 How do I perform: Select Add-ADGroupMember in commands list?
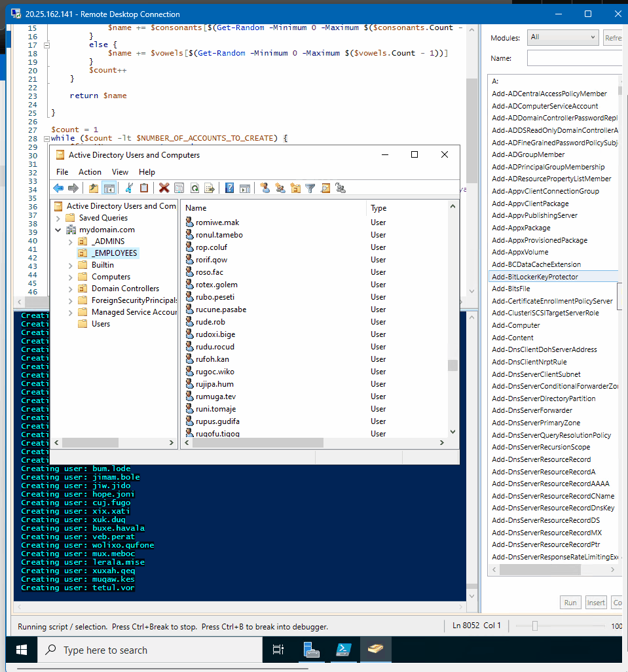pos(528,154)
